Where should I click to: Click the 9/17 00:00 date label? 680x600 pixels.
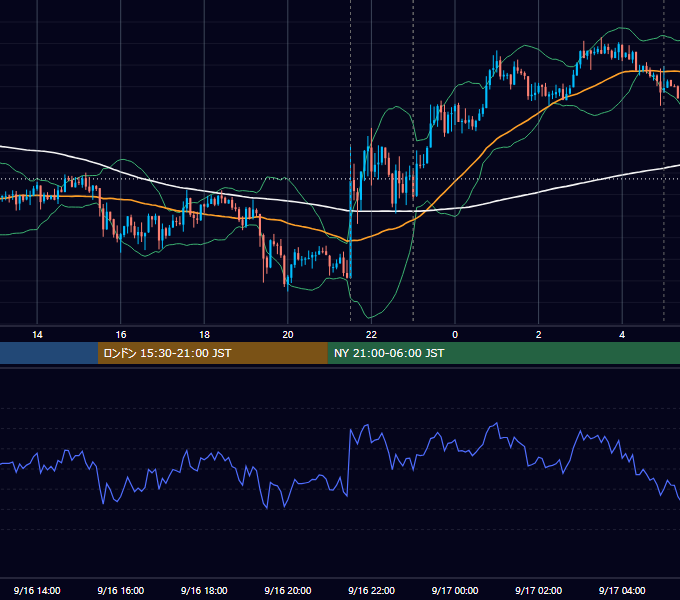pos(455,590)
